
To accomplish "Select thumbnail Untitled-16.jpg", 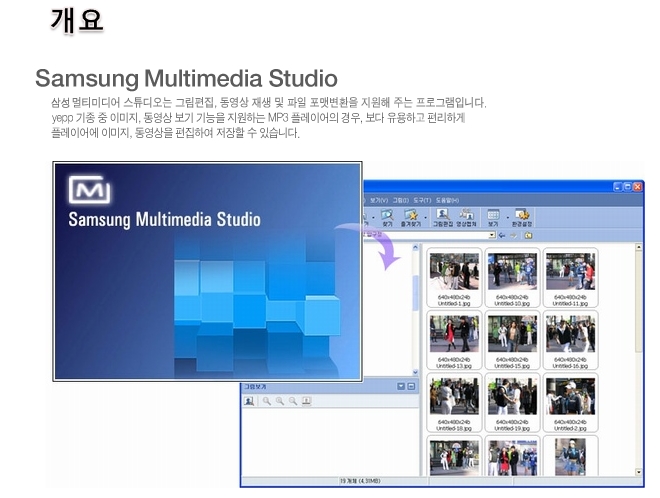I will coord(570,340).
